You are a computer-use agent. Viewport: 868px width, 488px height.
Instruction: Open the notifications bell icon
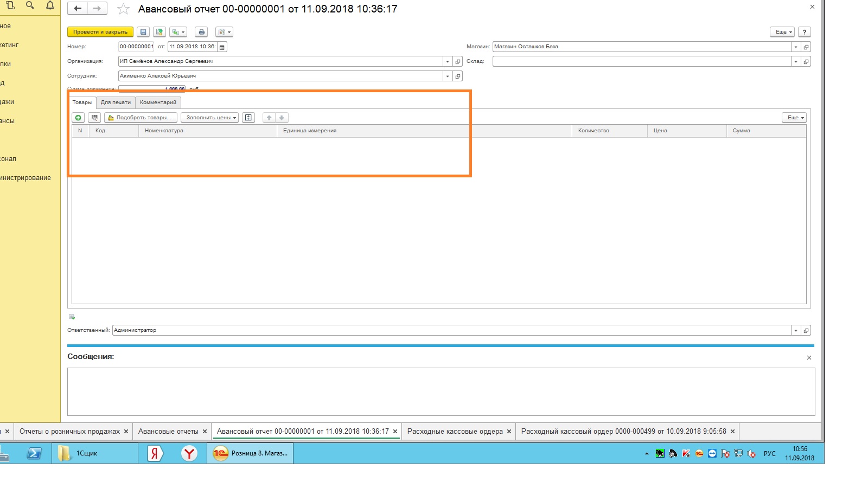pyautogui.click(x=50, y=5)
